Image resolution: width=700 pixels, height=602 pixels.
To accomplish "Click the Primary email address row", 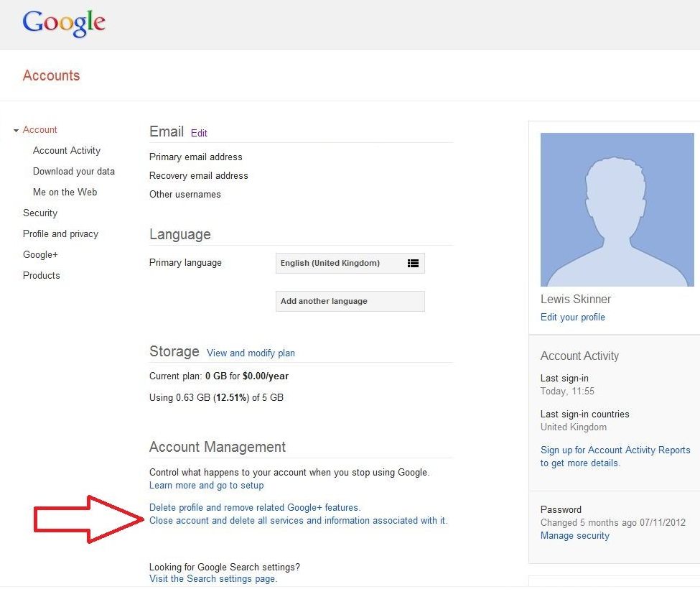I will coord(195,157).
